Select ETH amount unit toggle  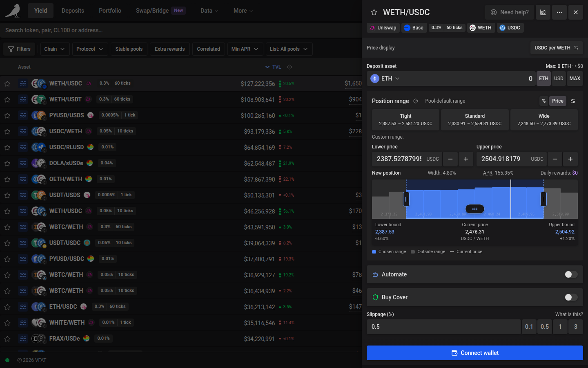pyautogui.click(x=543, y=79)
